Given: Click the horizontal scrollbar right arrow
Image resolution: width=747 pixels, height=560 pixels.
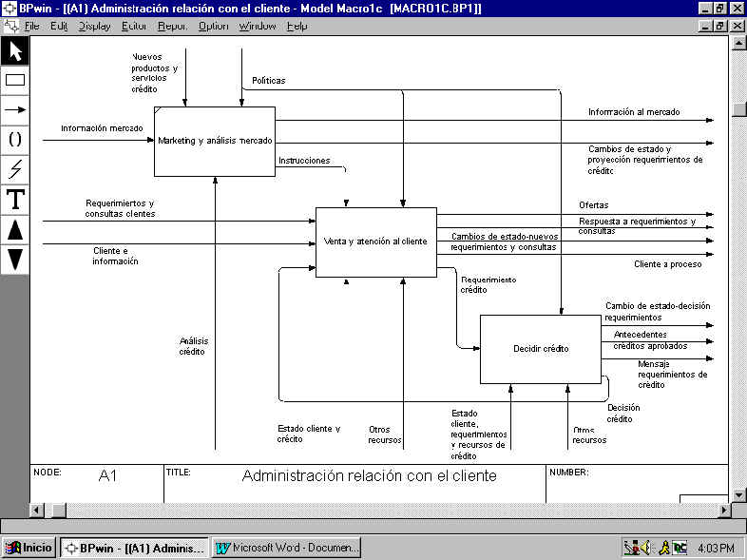Looking at the screenshot, I should tap(723, 511).
